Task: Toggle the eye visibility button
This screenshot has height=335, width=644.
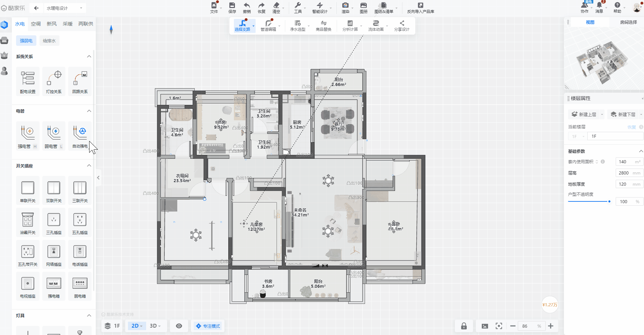Action: pyautogui.click(x=179, y=326)
